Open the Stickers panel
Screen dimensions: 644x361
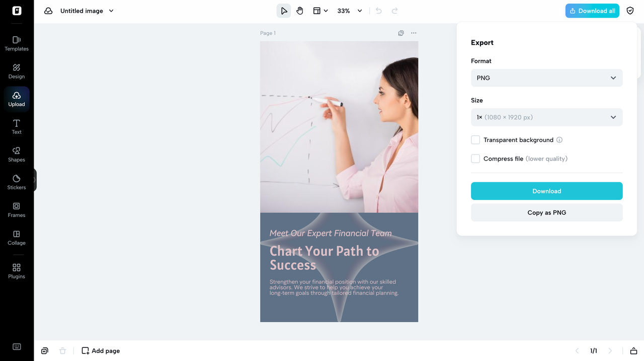[x=17, y=182]
